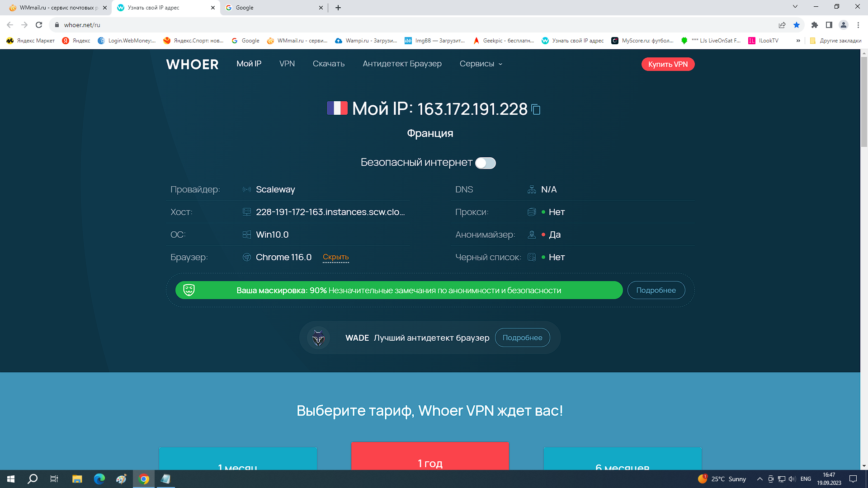Click the Скрыть link next to Chrome
868x488 pixels.
click(335, 257)
